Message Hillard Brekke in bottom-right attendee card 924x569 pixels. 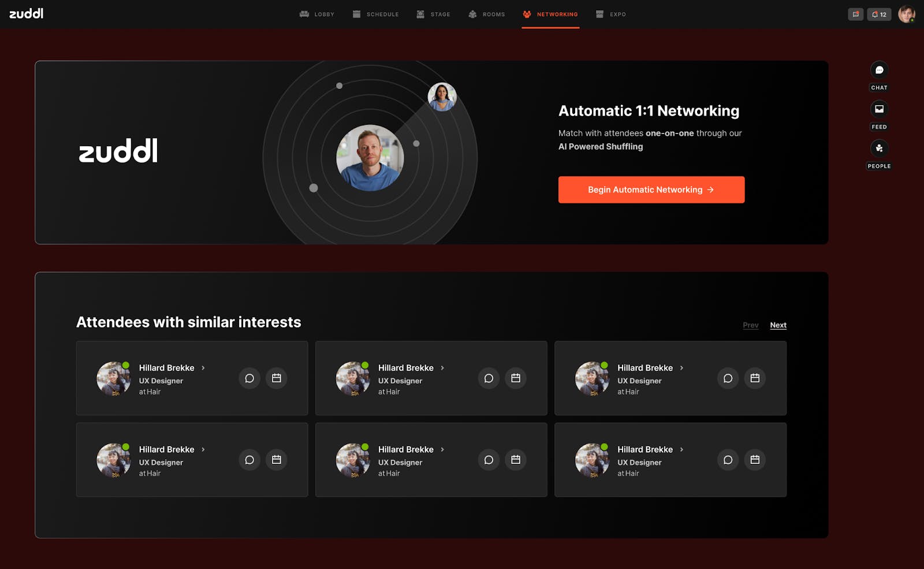[x=728, y=460]
